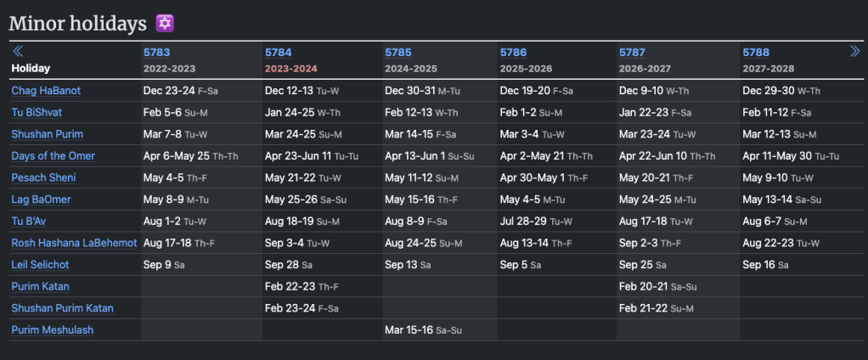Open the Tu BiShvat holiday page
The height and width of the screenshot is (360, 868).
(37, 112)
